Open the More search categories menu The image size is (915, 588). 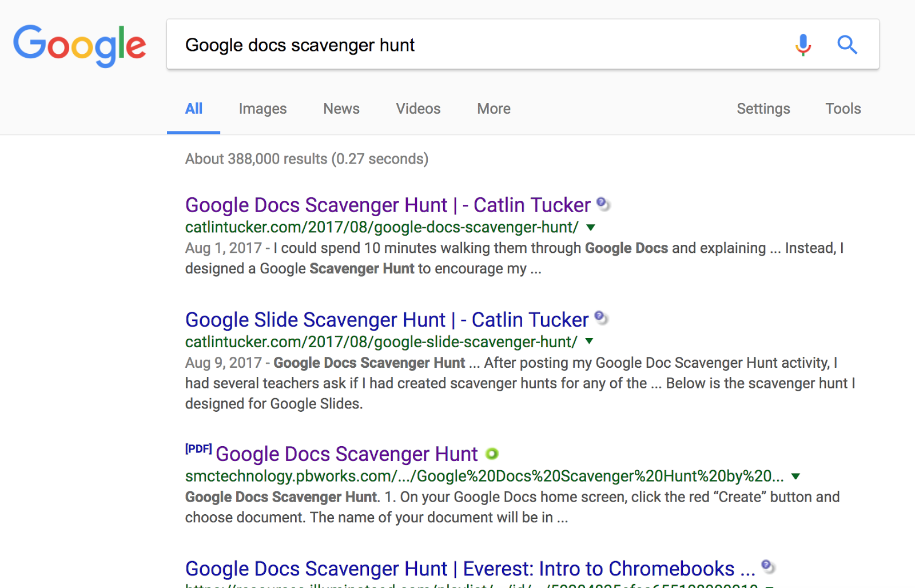tap(494, 109)
